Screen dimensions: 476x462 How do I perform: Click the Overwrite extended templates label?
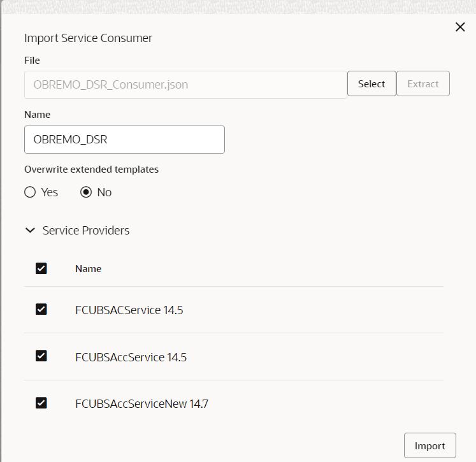click(91, 170)
